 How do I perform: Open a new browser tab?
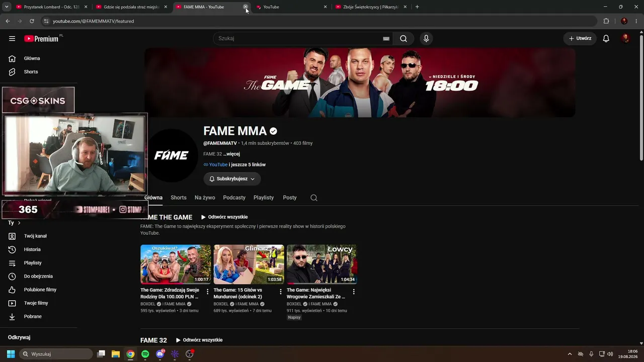(x=417, y=7)
